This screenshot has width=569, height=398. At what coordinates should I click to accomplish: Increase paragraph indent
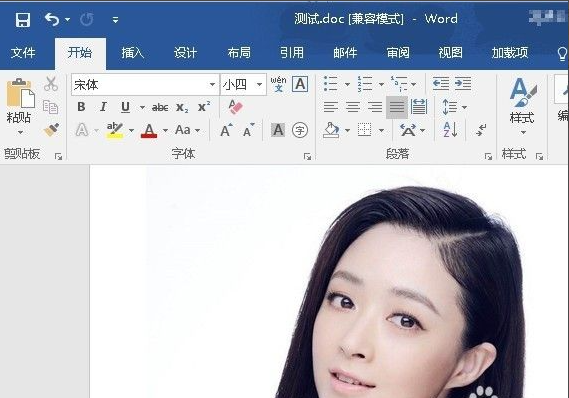[x=463, y=84]
